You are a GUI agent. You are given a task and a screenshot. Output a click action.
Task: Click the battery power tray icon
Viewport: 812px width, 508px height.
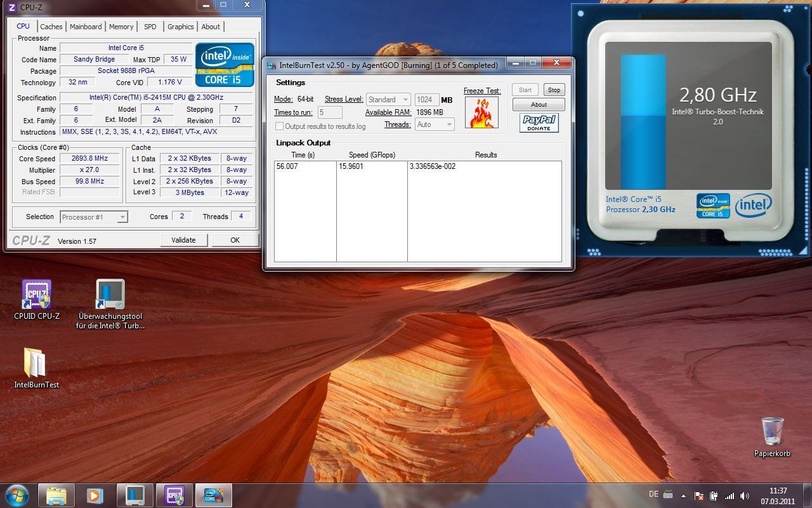(x=714, y=496)
